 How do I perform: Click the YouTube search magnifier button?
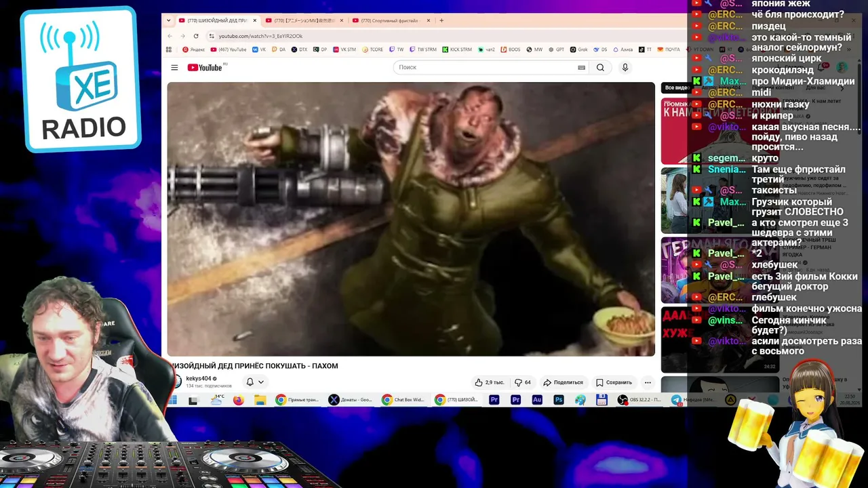click(600, 68)
